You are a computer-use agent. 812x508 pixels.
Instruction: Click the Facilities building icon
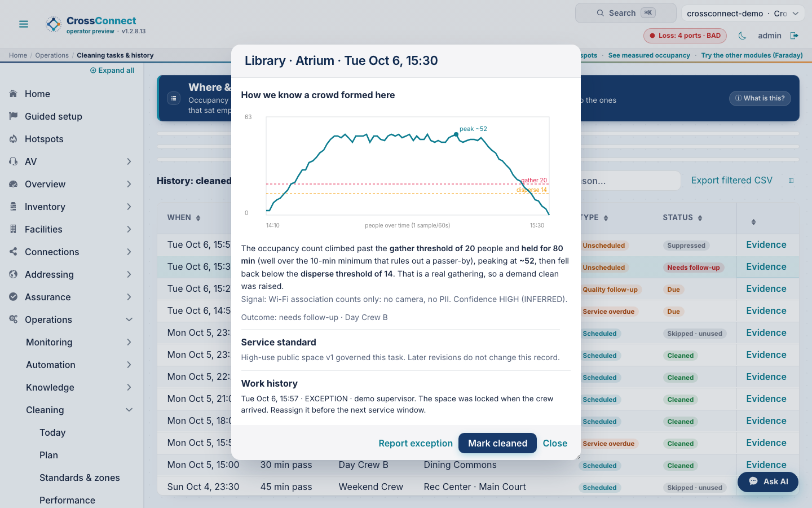click(14, 229)
